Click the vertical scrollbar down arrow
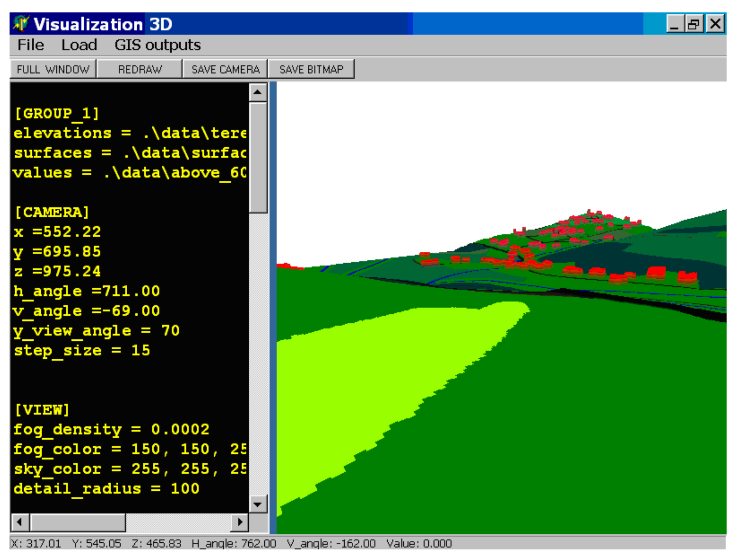 coord(257,504)
